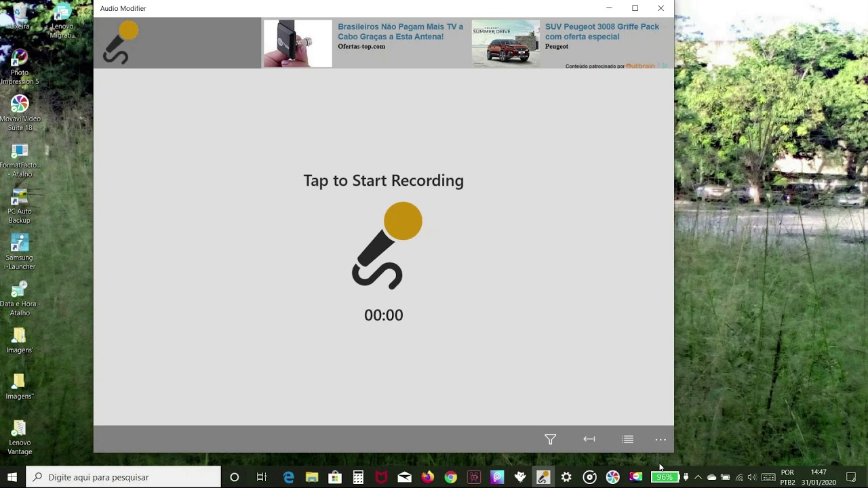This screenshot has width=868, height=488.
Task: Select Movavi Video Suite 18 desktop icon
Action: (x=20, y=113)
